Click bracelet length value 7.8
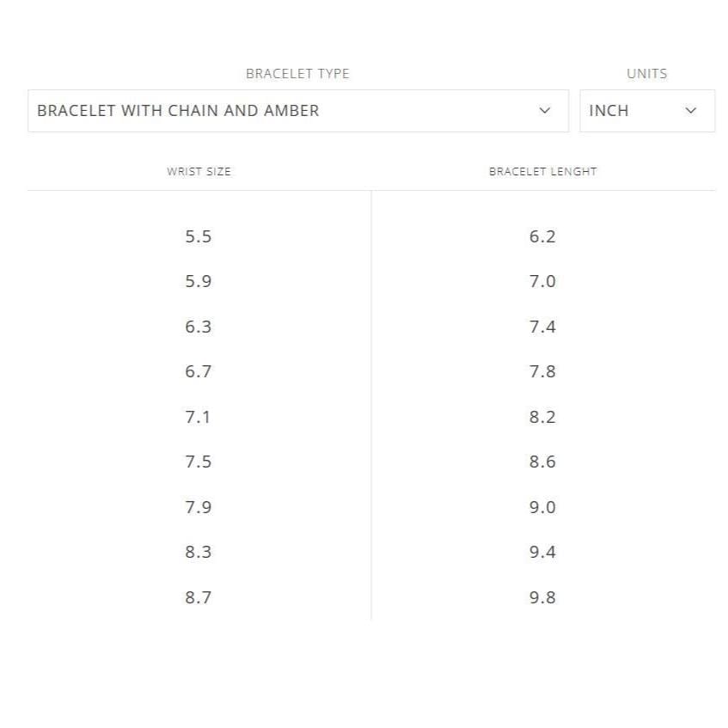The height and width of the screenshot is (728, 728). (x=542, y=371)
